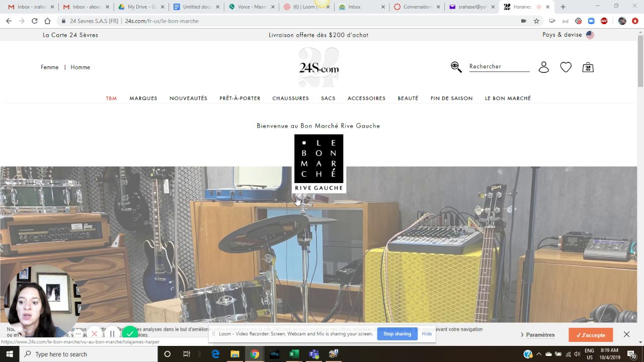Open the Fin de saison menu
This screenshot has height=362, width=644.
coord(452,99)
